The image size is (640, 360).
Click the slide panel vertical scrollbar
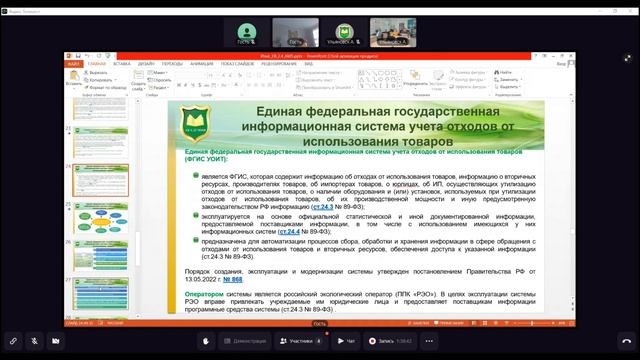coord(138,249)
